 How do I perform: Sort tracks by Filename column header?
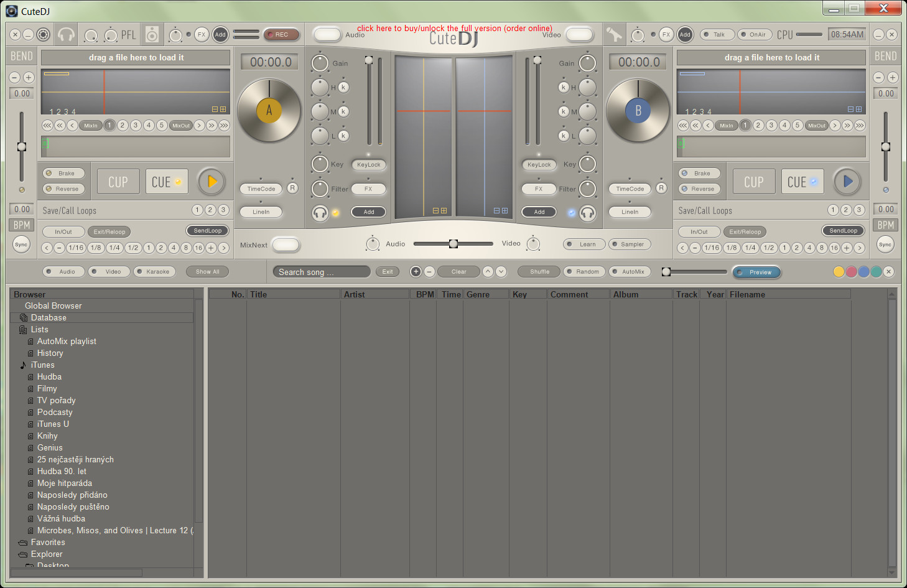[788, 294]
